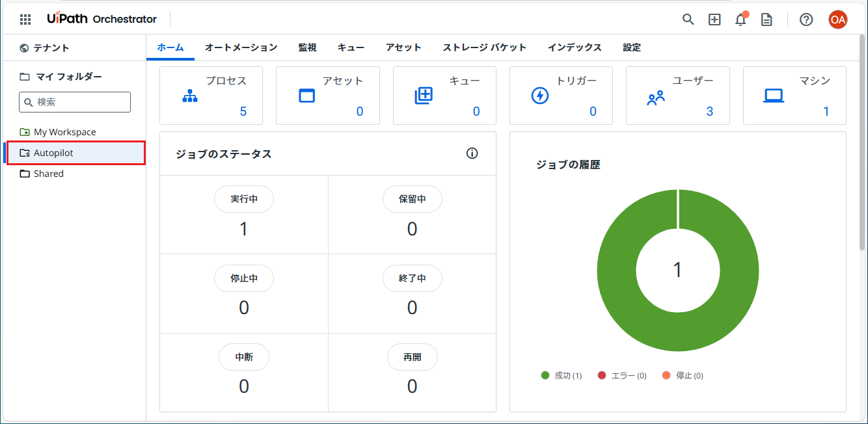Open the OA user avatar menu
The height and width of the screenshot is (424, 868).
pyautogui.click(x=838, y=20)
